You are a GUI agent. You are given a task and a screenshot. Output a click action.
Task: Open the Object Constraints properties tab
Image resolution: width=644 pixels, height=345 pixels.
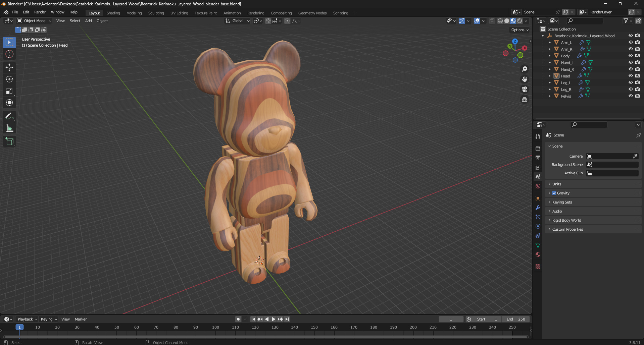tap(538, 236)
